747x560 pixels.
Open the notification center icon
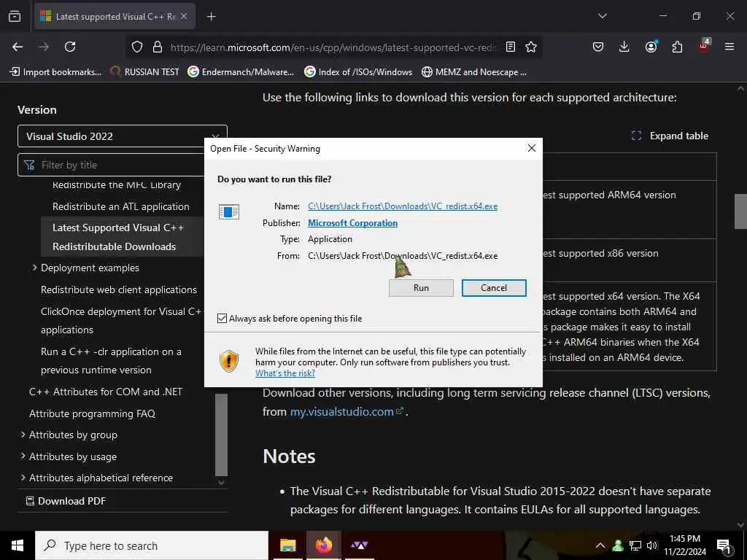coord(724,547)
